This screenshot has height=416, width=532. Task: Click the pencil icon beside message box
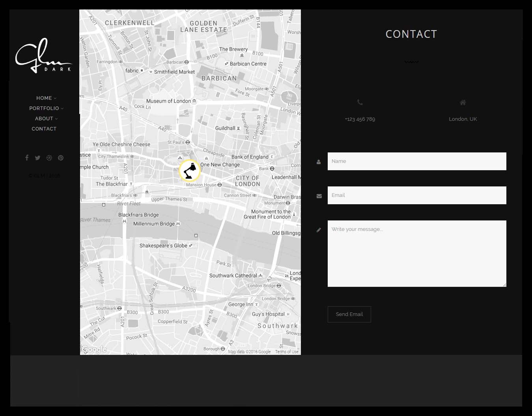click(319, 230)
